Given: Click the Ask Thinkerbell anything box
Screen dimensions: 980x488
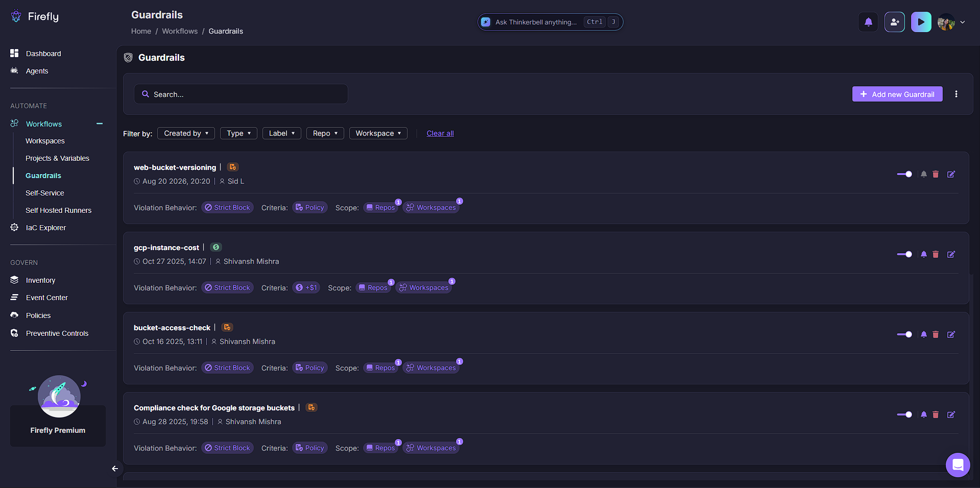Looking at the screenshot, I should tap(550, 22).
